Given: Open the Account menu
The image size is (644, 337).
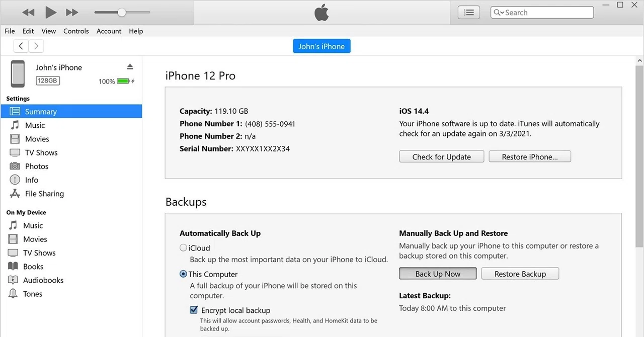Looking at the screenshot, I should tap(109, 31).
